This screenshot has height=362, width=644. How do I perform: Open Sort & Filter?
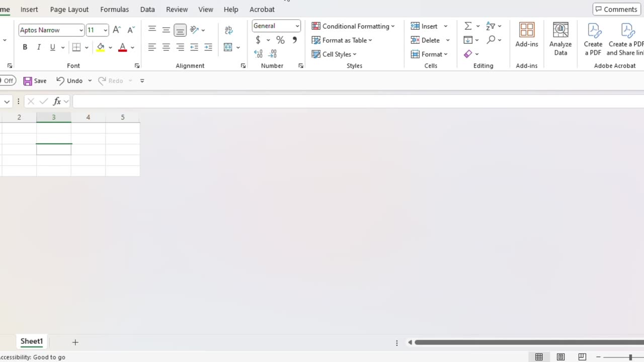(494, 26)
